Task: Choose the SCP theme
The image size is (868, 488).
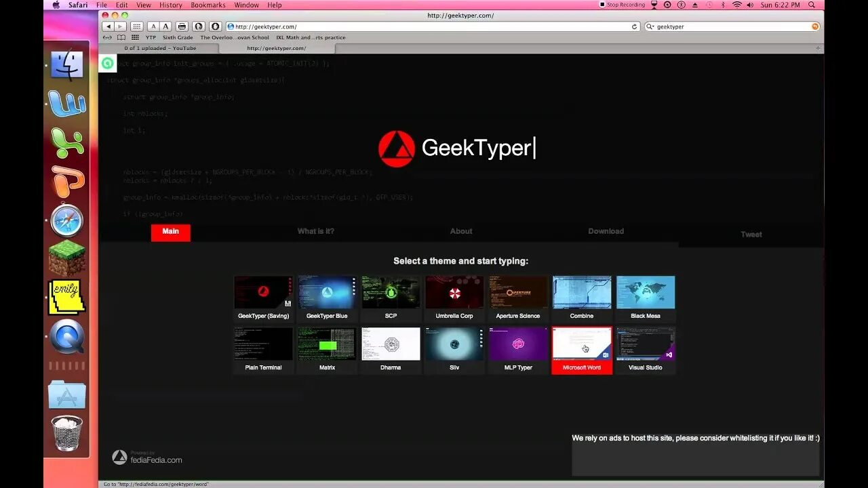Action: tap(391, 298)
